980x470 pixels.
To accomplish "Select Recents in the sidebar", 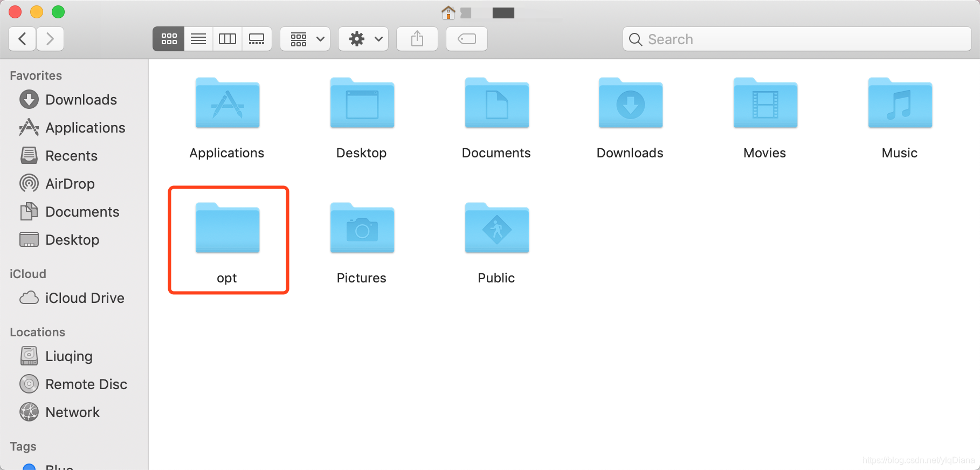I will pos(59,156).
